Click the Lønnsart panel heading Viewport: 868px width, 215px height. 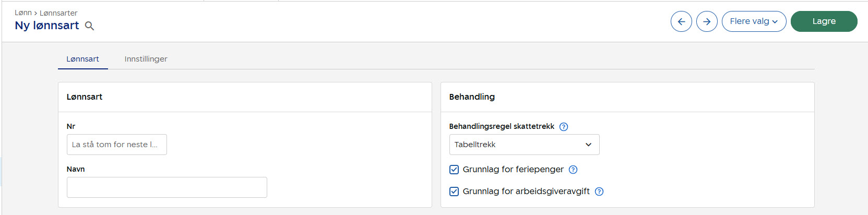(85, 97)
